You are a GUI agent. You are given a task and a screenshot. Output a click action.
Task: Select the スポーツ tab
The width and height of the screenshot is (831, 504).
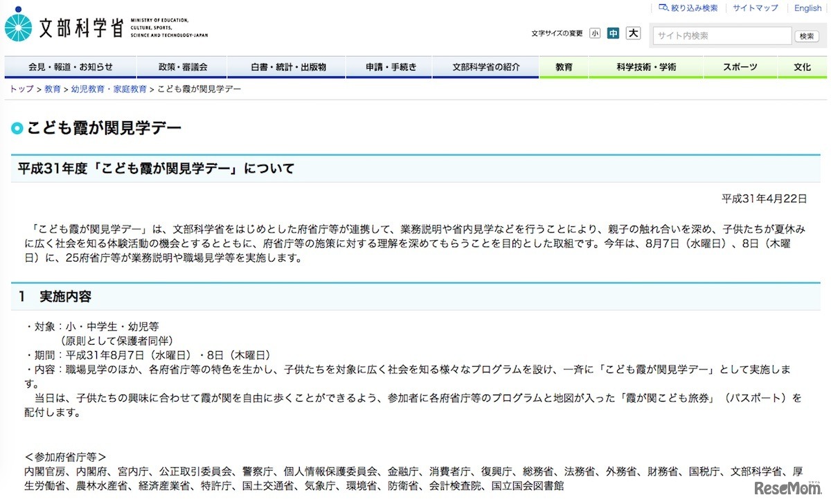(740, 67)
